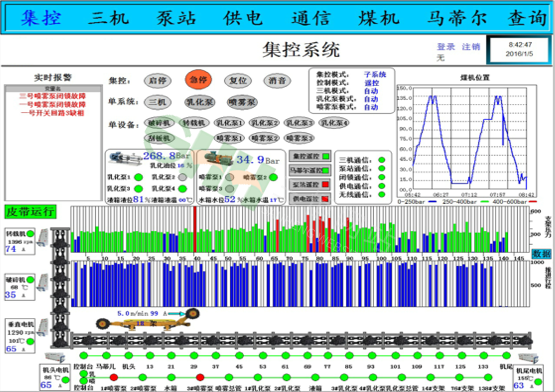This screenshot has width=555, height=392.
Task: Open the 泵站 tab in top navigation
Action: [x=176, y=18]
